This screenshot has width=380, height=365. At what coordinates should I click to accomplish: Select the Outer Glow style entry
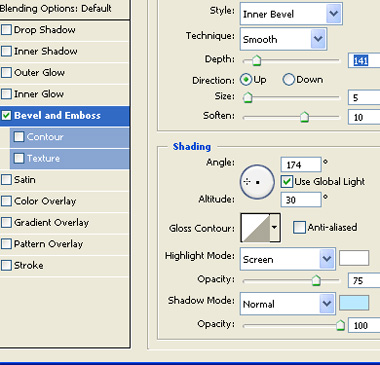click(x=39, y=73)
